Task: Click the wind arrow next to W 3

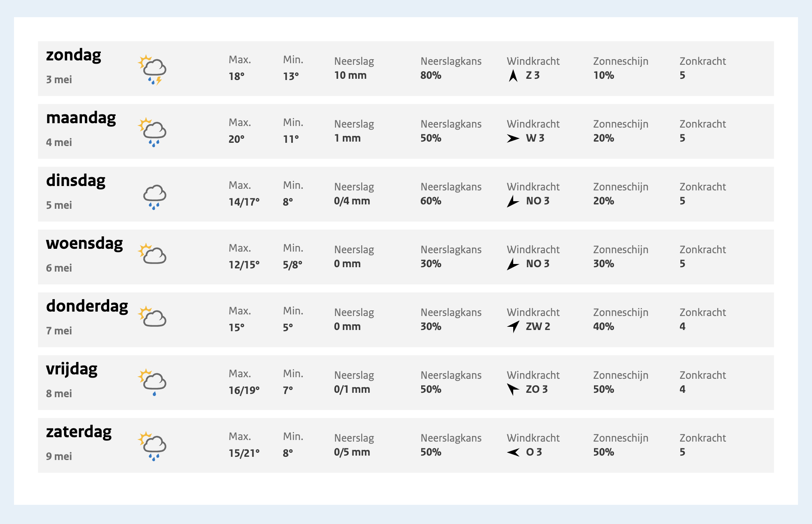Action: pyautogui.click(x=513, y=138)
